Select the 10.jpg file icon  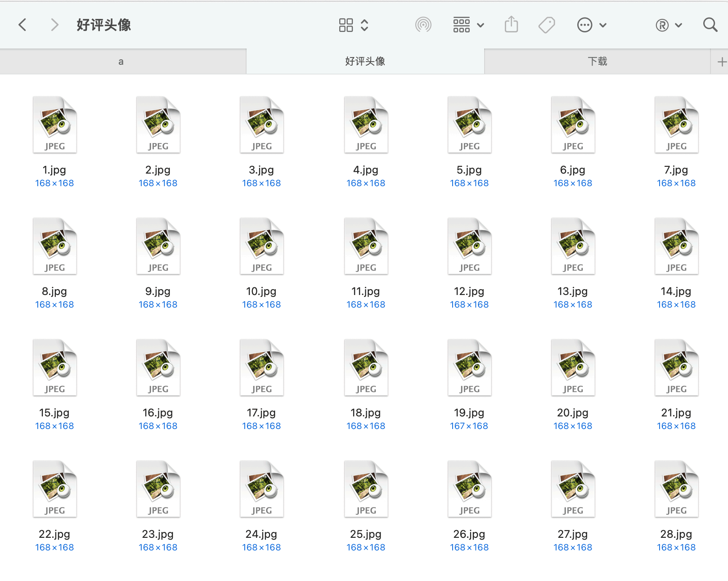click(x=262, y=246)
